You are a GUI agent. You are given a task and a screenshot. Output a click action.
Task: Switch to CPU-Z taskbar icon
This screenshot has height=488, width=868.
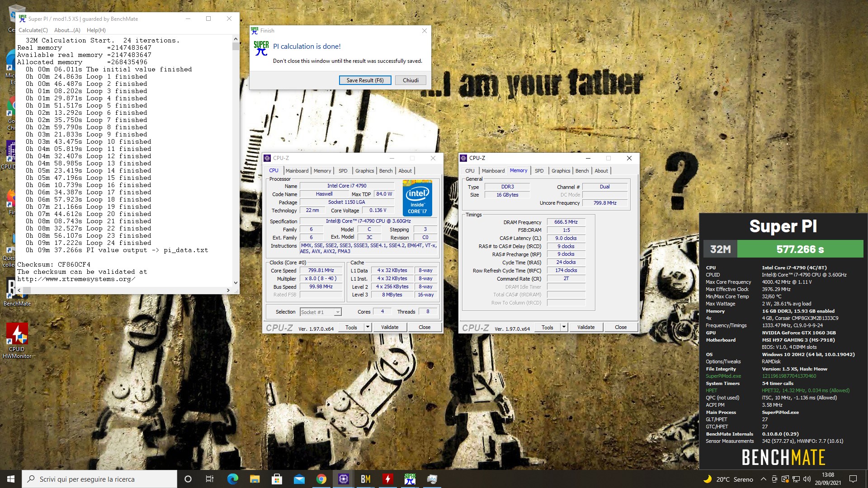click(343, 479)
